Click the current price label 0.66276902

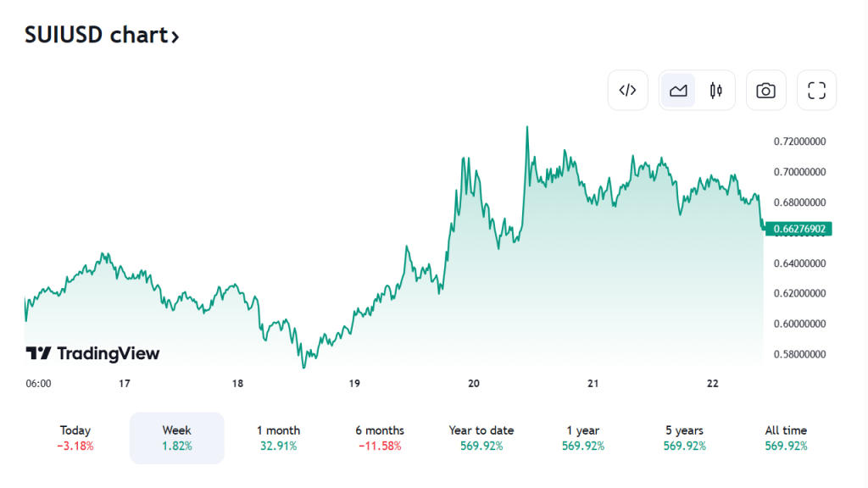[799, 229]
